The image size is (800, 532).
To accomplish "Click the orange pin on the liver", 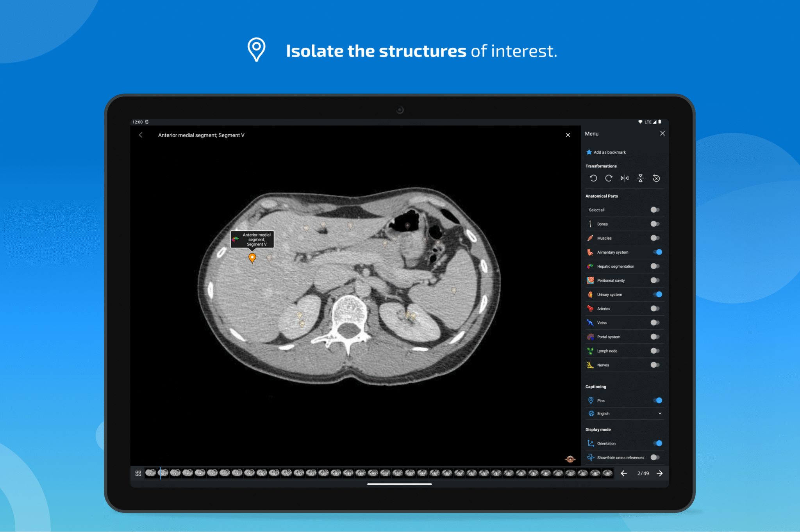I will (x=252, y=258).
